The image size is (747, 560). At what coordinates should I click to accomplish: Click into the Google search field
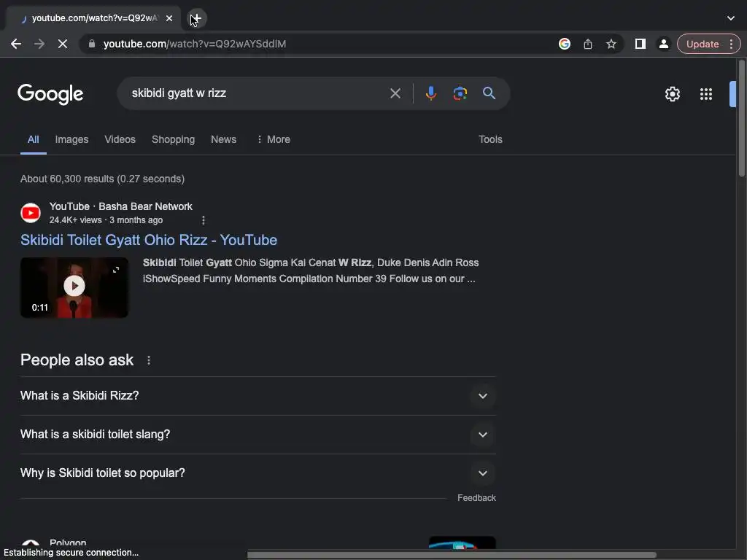[x=258, y=93]
